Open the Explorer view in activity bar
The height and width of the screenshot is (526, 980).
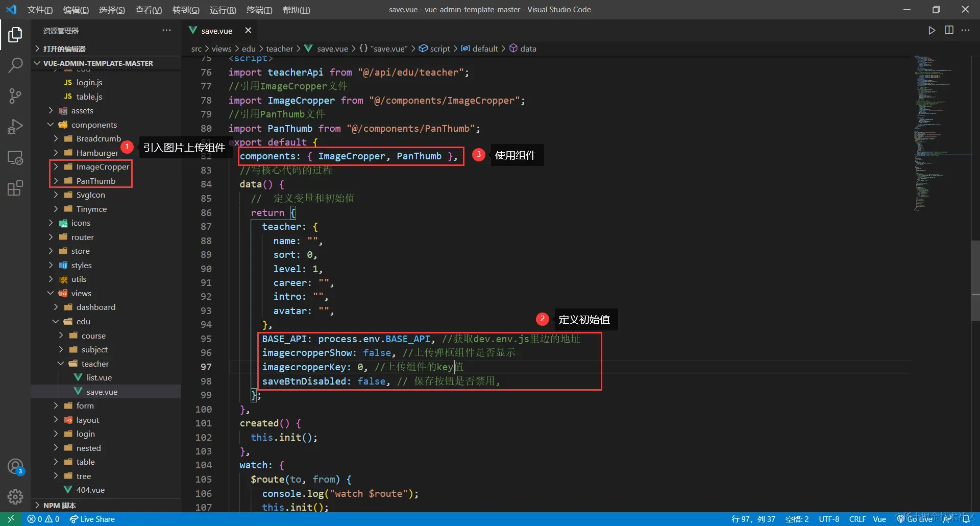click(x=15, y=35)
